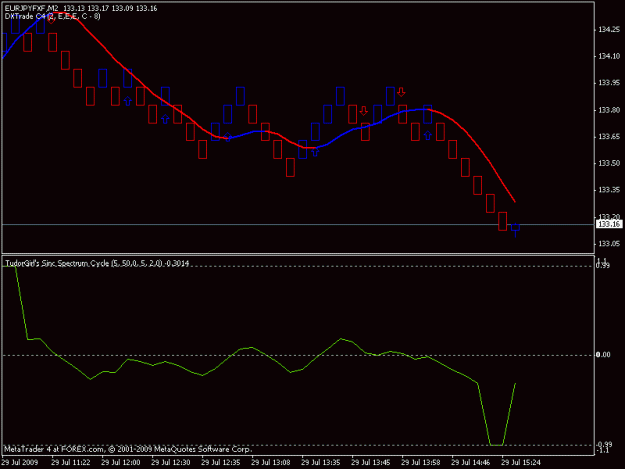The width and height of the screenshot is (625, 469).
Task: Click the 29 Jul 13:08 time label
Action: pos(271,463)
